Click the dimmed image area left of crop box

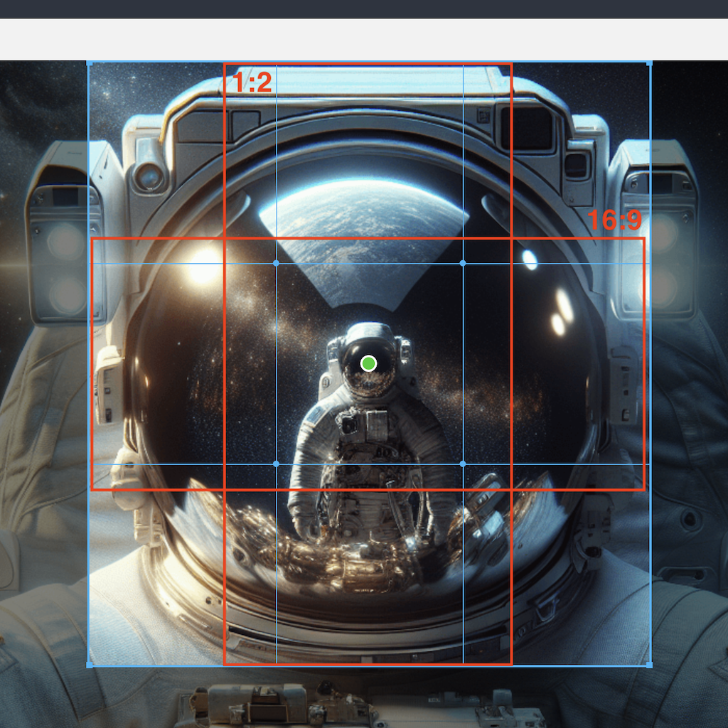coord(43,427)
